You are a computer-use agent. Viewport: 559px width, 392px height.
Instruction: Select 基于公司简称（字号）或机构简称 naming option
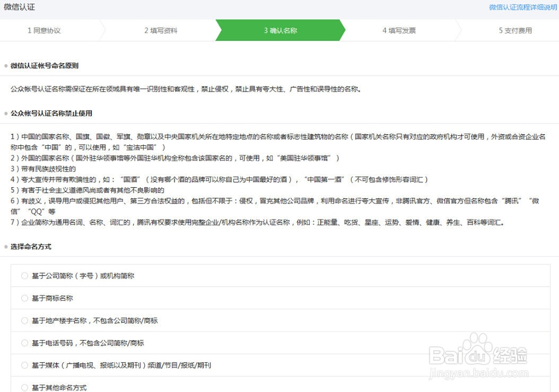pos(24,276)
